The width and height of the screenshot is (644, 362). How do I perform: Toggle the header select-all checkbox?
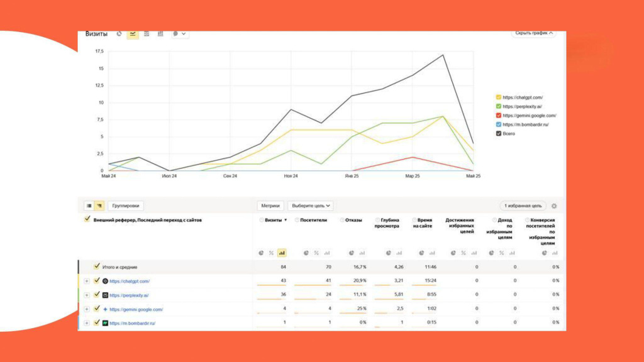(87, 220)
